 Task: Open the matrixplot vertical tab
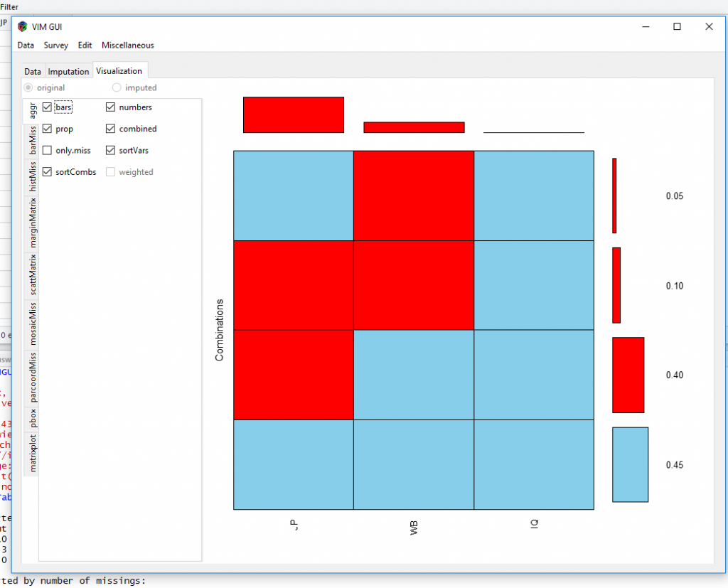pyautogui.click(x=32, y=453)
